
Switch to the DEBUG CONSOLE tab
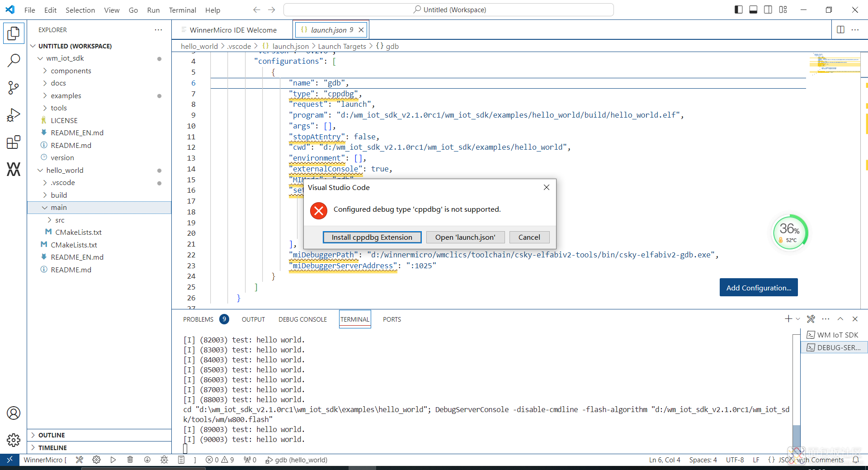point(302,319)
